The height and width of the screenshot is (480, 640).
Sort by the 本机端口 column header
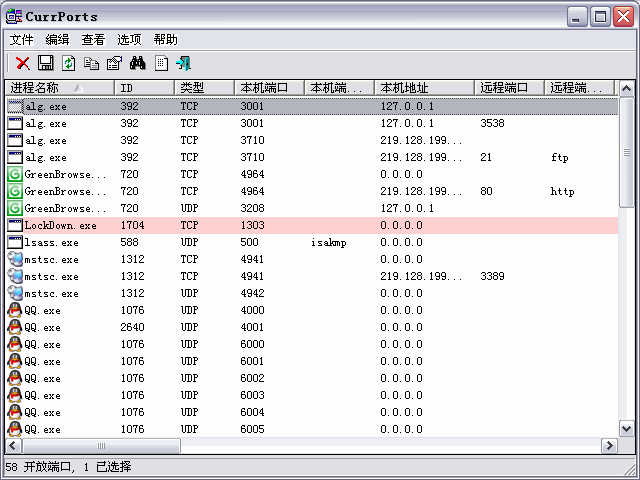(269, 88)
